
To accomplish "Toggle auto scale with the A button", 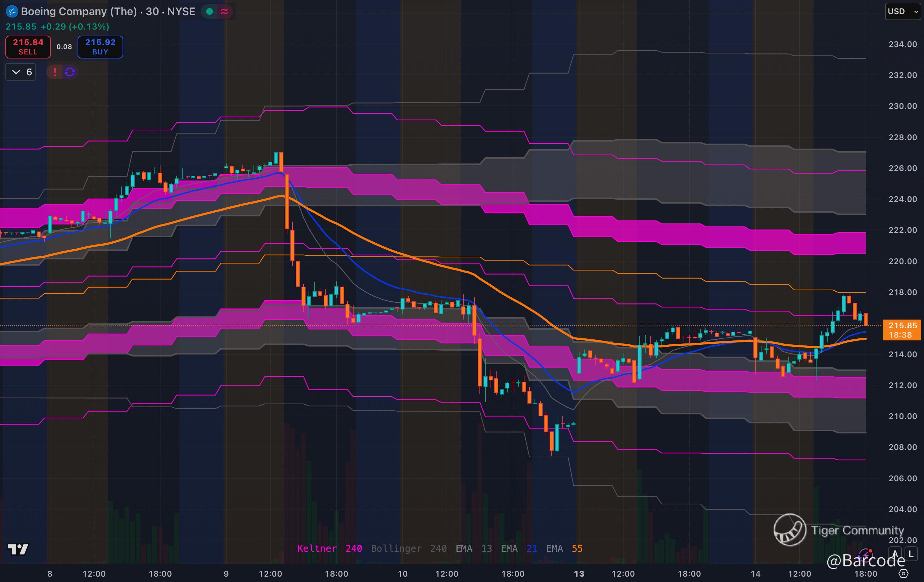I will point(895,554).
